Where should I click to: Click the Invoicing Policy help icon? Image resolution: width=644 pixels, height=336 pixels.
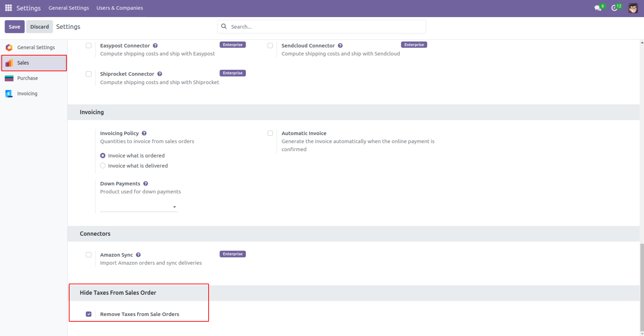point(144,133)
